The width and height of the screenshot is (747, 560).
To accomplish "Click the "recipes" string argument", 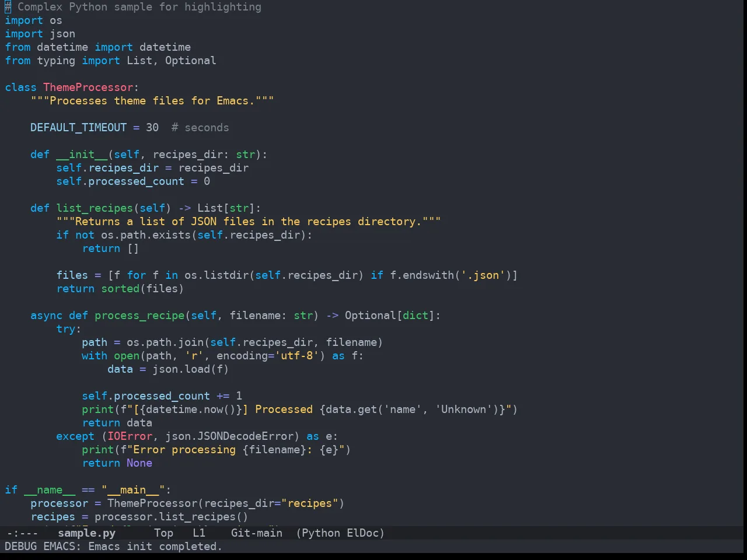I will coord(310,503).
